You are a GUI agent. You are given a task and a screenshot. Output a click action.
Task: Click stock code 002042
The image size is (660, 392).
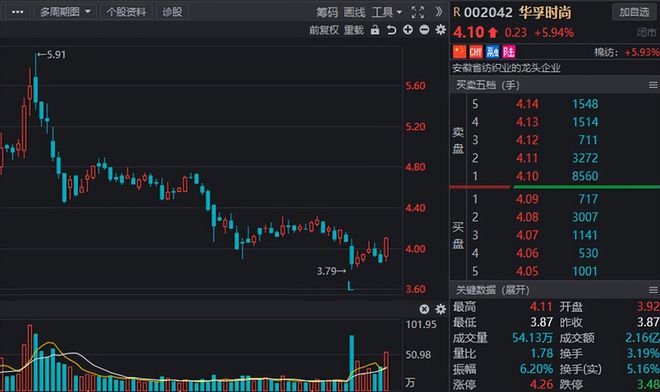(x=488, y=12)
